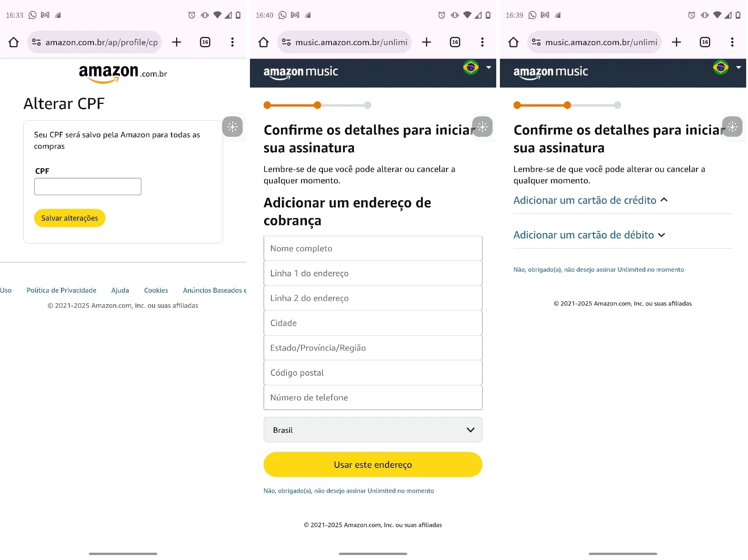Click the Amazon Music logo in the header

[x=301, y=72]
